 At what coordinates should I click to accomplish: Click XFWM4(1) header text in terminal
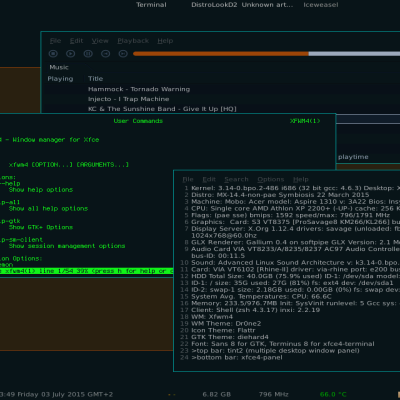305,121
